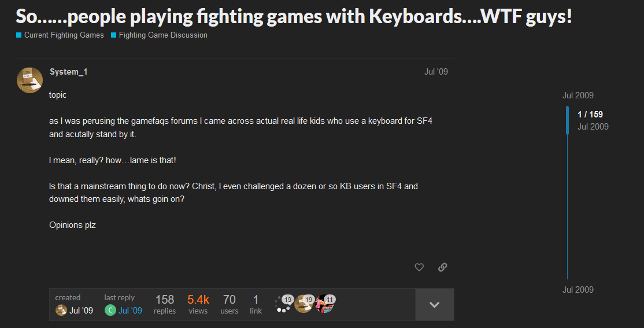Click the green 'C' last reply avatar
Image resolution: width=644 pixels, height=328 pixels.
(110, 311)
